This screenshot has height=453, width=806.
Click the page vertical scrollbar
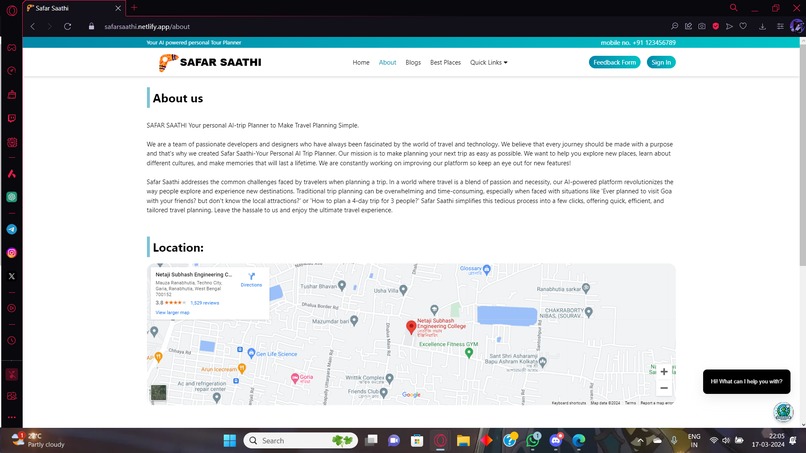point(802,153)
